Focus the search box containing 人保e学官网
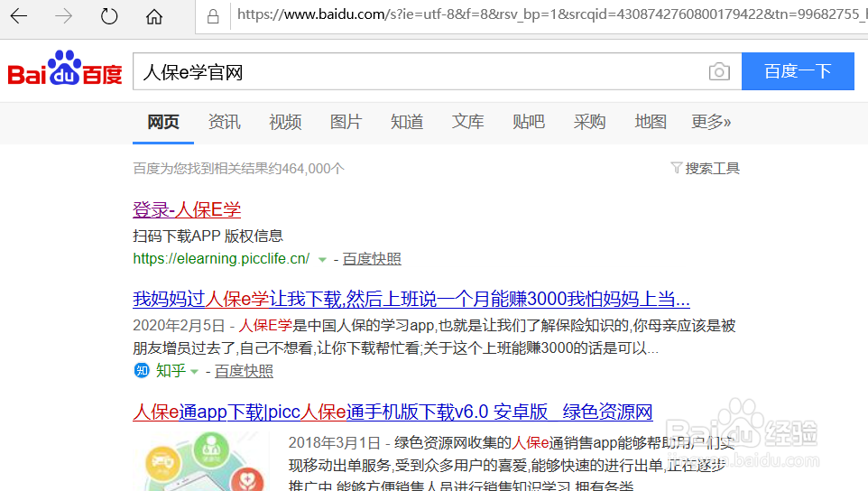 point(420,71)
